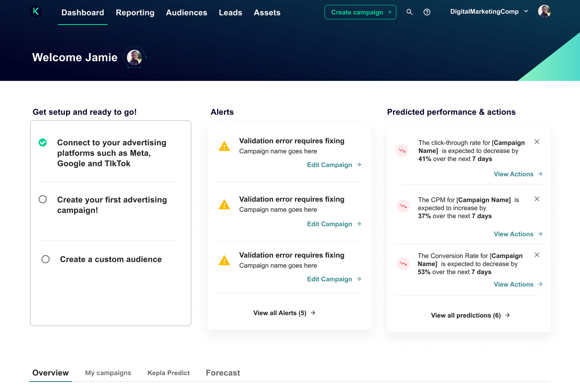
Task: Click the 'Welcome Jamie' heading
Action: click(x=75, y=57)
